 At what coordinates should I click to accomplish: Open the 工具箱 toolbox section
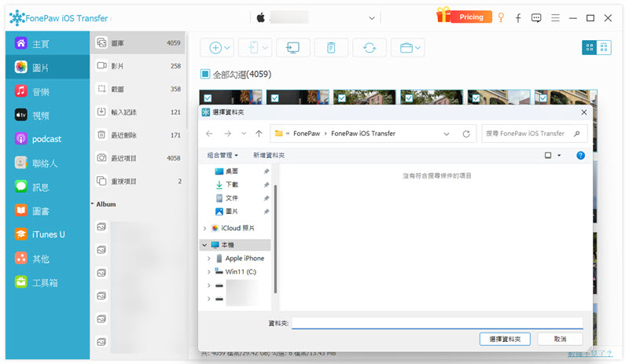pyautogui.click(x=47, y=282)
